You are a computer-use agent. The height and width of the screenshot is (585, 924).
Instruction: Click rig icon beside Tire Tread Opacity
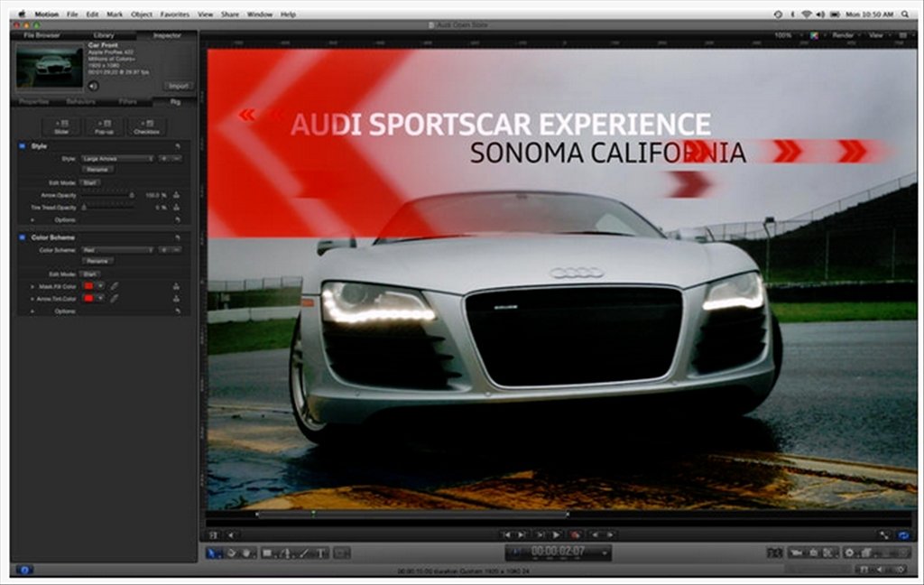click(176, 208)
